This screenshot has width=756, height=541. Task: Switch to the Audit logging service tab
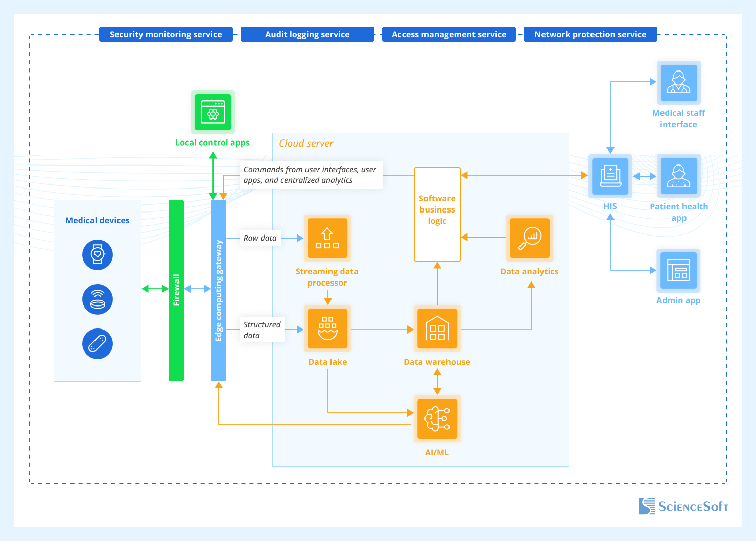coord(307,34)
